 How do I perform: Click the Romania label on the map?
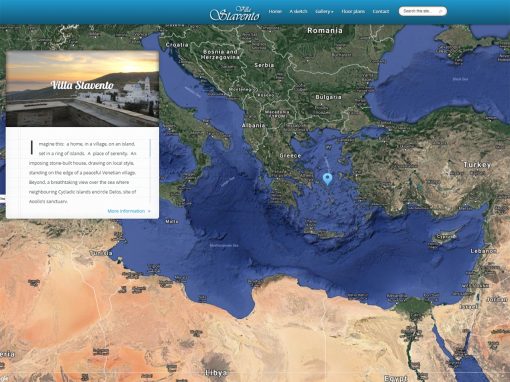(325, 31)
